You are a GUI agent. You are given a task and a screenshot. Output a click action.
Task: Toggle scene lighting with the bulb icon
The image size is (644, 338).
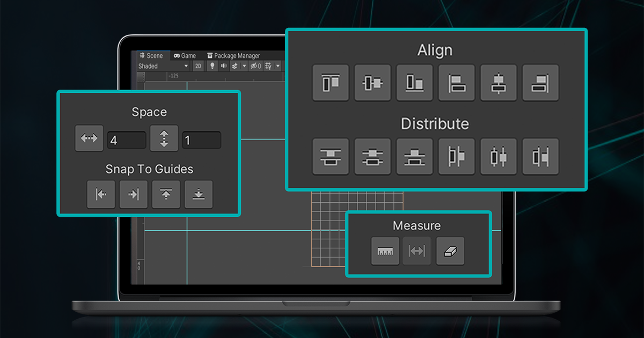(213, 65)
